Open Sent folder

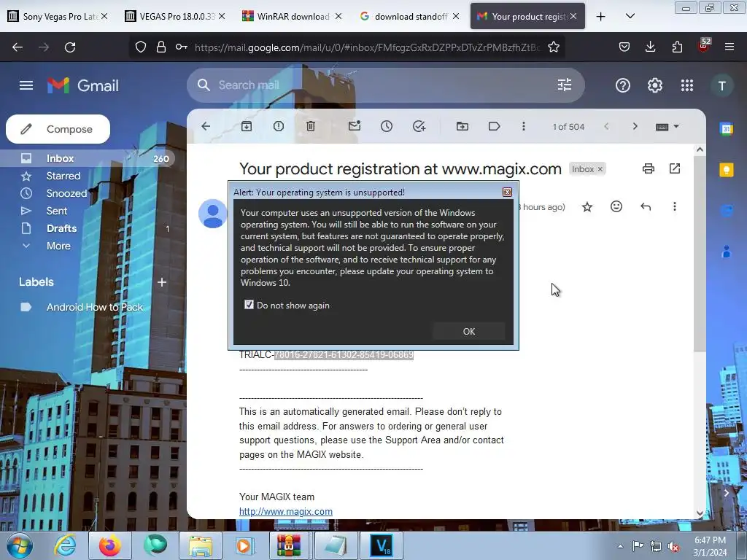pos(57,211)
